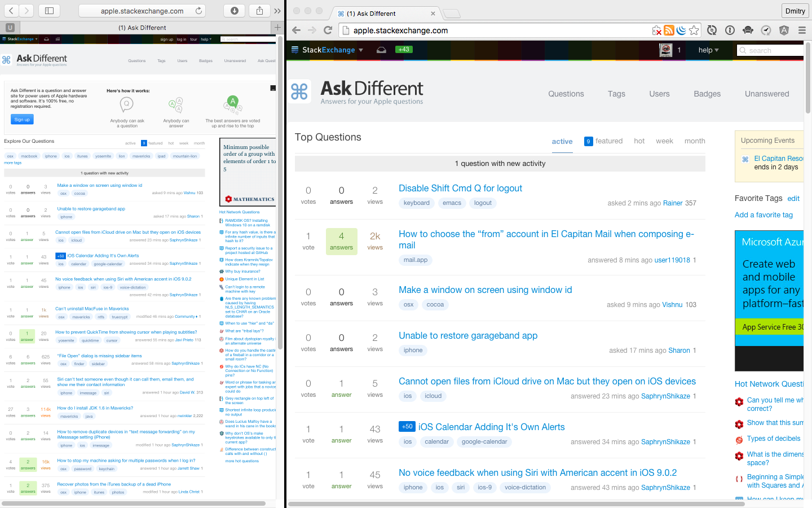Select the active tab in Chrome
Viewport: 812px width, 508px height.
coord(562,142)
